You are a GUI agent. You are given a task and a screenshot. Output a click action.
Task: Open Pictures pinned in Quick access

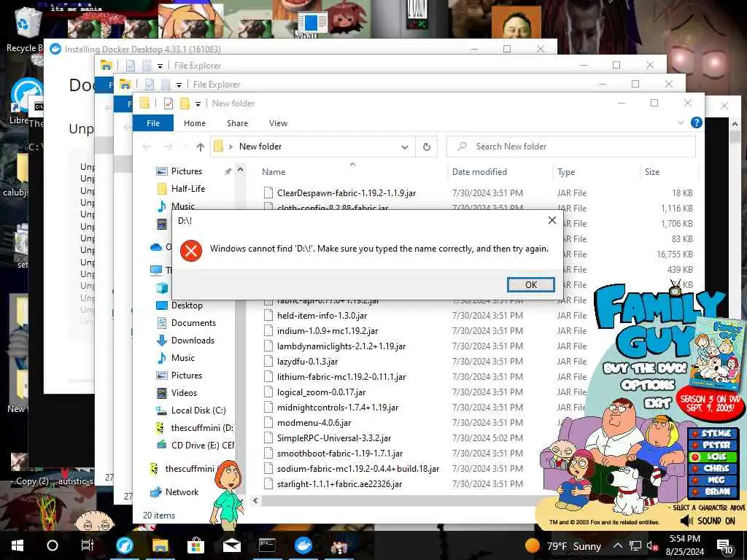coord(186,171)
